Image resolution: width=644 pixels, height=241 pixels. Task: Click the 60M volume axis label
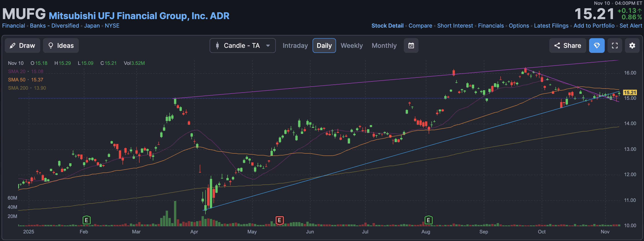coord(12,198)
